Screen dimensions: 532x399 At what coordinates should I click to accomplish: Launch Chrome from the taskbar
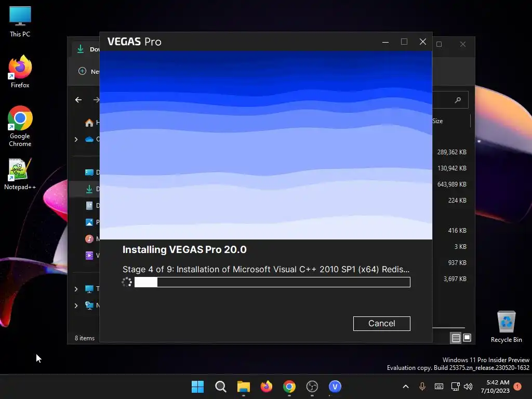(x=289, y=387)
